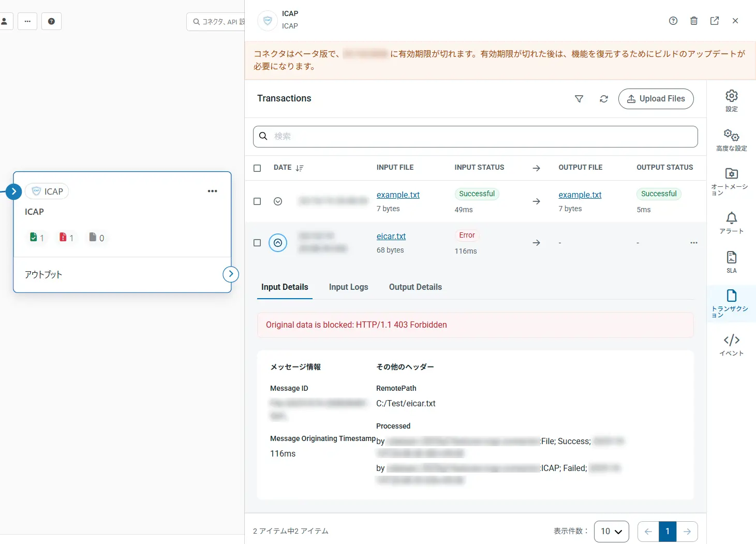The height and width of the screenshot is (544, 756).
Task: Open the transactions filter
Action: [x=579, y=99]
